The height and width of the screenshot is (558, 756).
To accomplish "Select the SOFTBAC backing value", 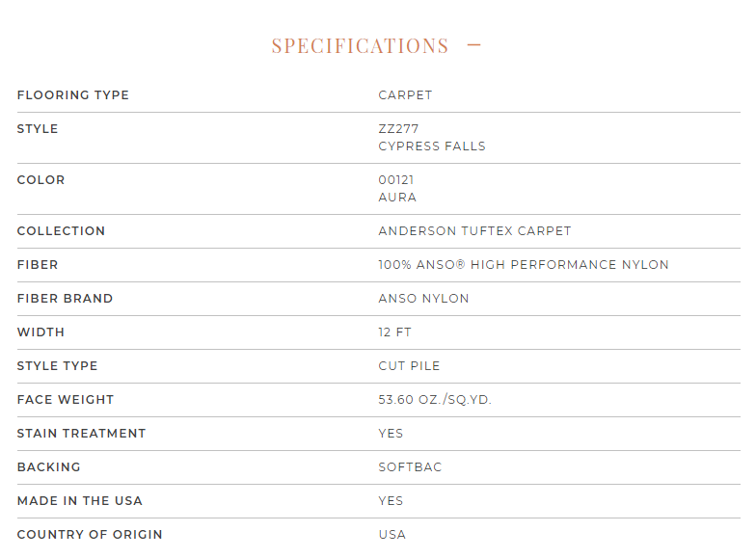I will pyautogui.click(x=410, y=466).
